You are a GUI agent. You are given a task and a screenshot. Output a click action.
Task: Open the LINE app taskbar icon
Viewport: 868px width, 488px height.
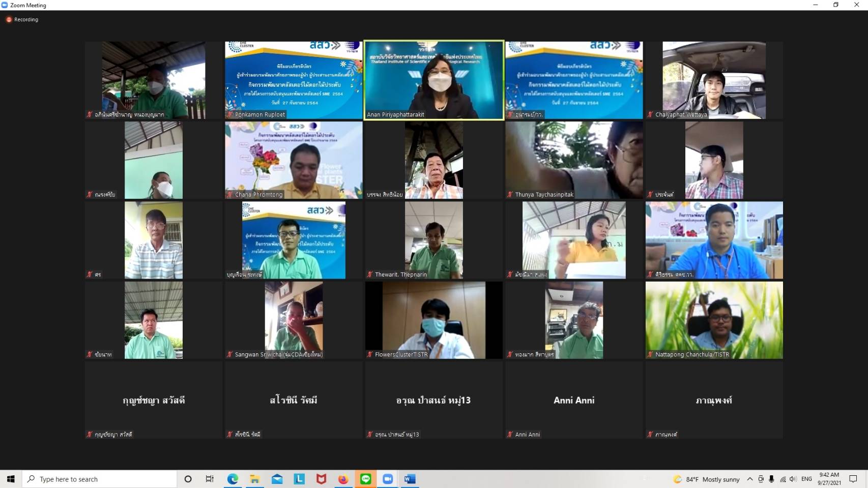[365, 479]
